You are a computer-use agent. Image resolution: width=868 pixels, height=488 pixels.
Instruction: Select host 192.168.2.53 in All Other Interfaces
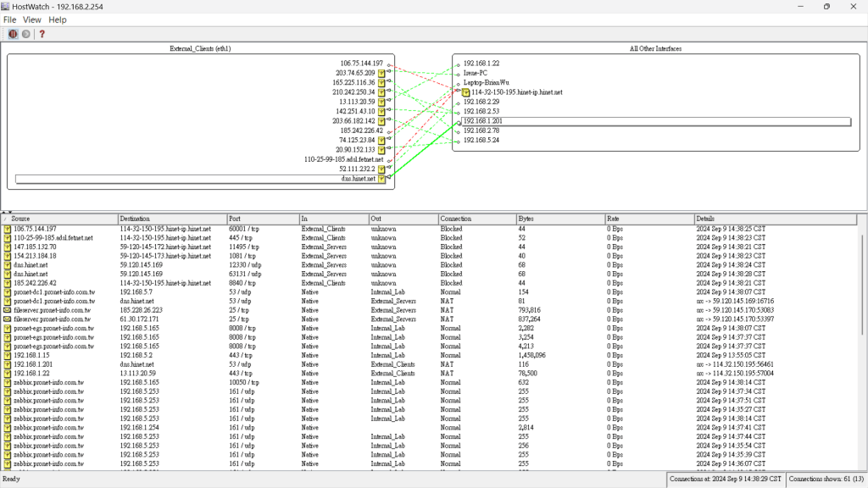(x=481, y=111)
